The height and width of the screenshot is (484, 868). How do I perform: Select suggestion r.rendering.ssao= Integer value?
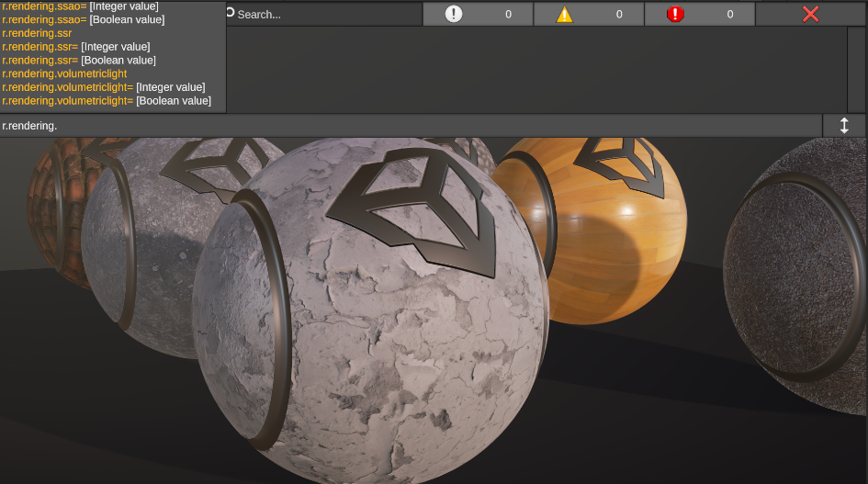pyautogui.click(x=80, y=6)
